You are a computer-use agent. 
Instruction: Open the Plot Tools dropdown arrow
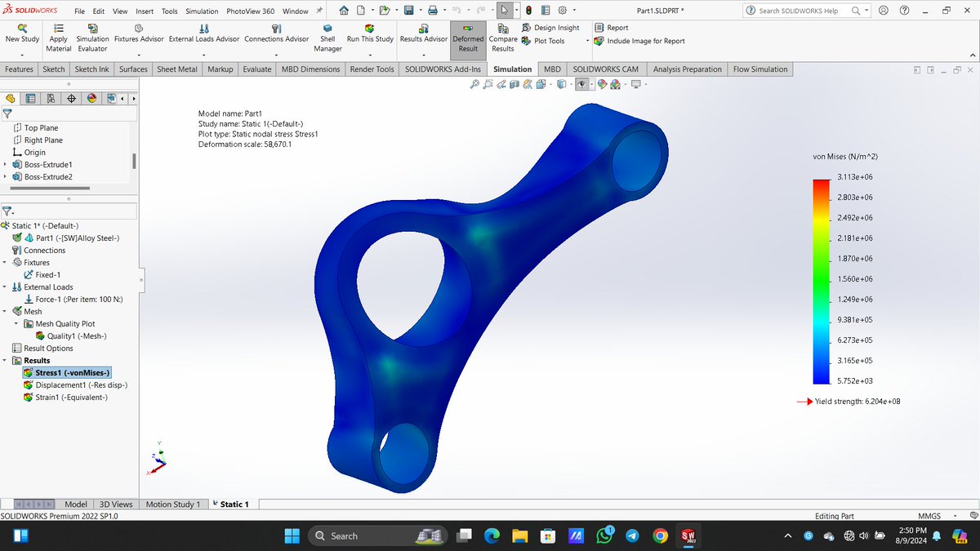pyautogui.click(x=587, y=41)
